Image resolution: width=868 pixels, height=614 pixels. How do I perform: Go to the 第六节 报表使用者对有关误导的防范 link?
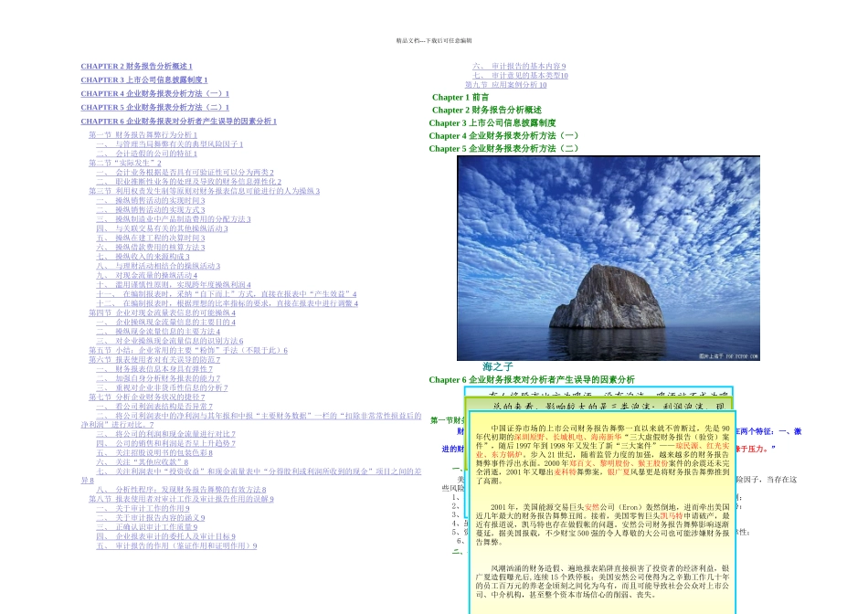pos(154,360)
